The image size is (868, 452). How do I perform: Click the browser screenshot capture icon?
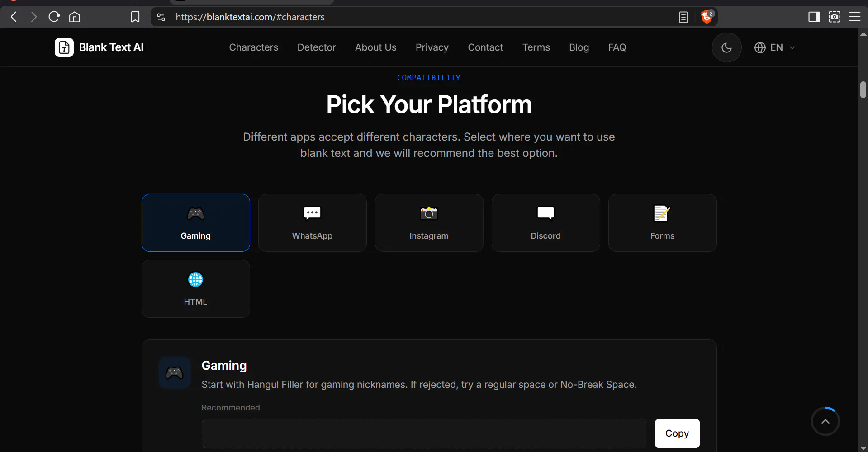835,17
